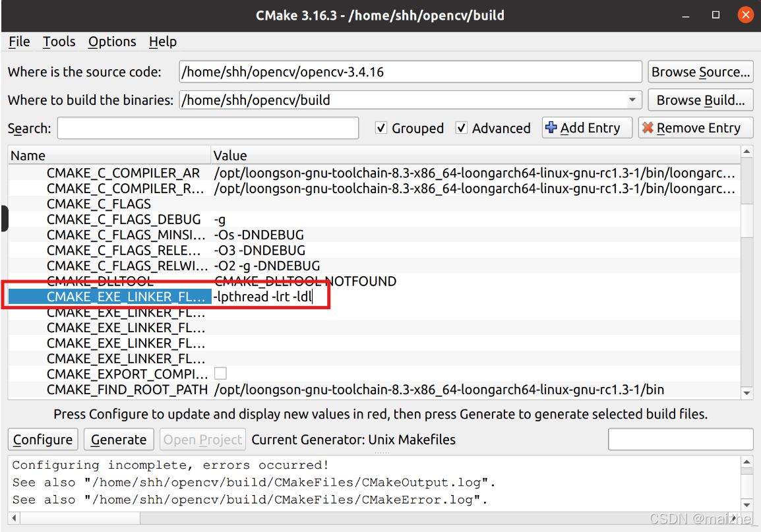Select the CMAKE_C_FLAGS entry
The width and height of the screenshot is (761, 532).
click(x=98, y=204)
